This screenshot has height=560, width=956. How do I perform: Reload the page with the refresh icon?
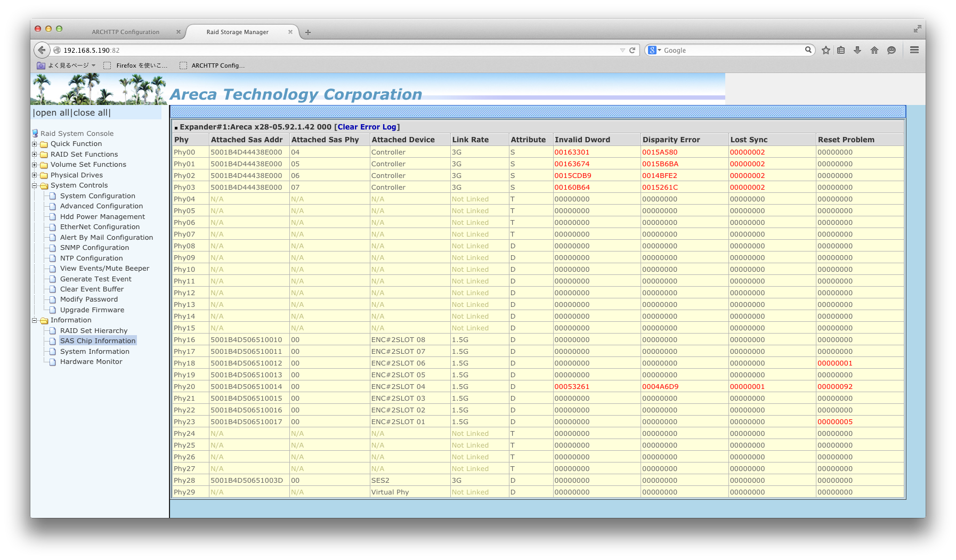point(633,50)
